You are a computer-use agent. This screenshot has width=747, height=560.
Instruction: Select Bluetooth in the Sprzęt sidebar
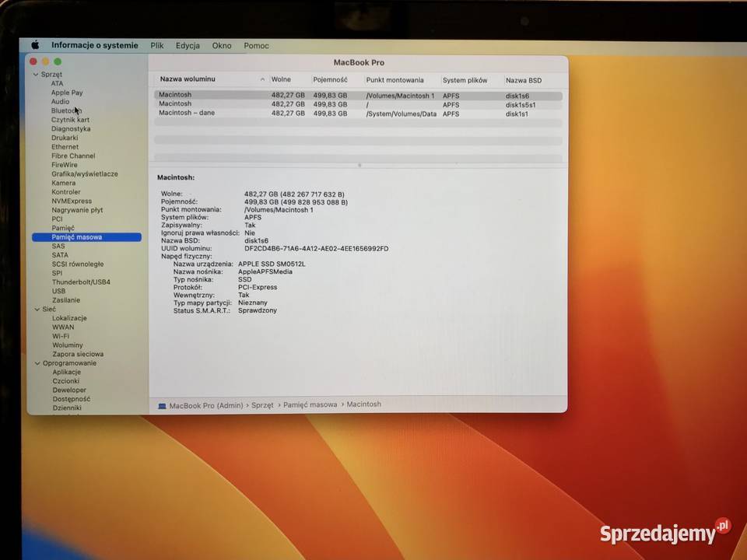click(65, 110)
